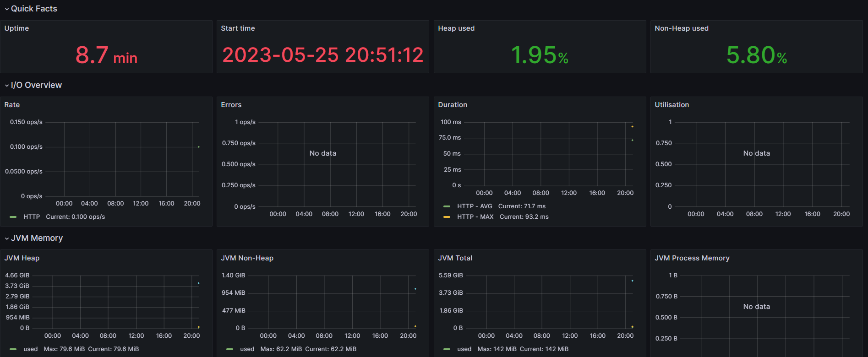Screen dimensions: 868x357
Task: Click the Current: 62.2 MiB legend value
Action: (x=331, y=349)
